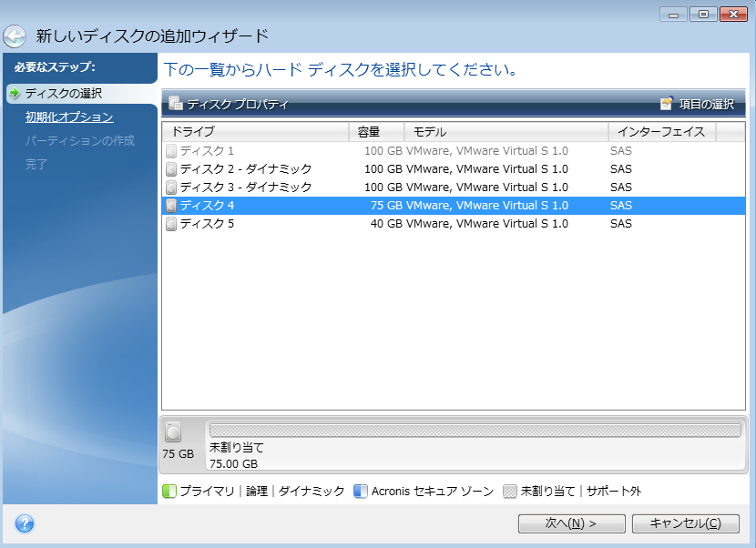Click the 未割り当て 75.00 GB partition bar
Screen dimensions: 756x548
click(475, 431)
